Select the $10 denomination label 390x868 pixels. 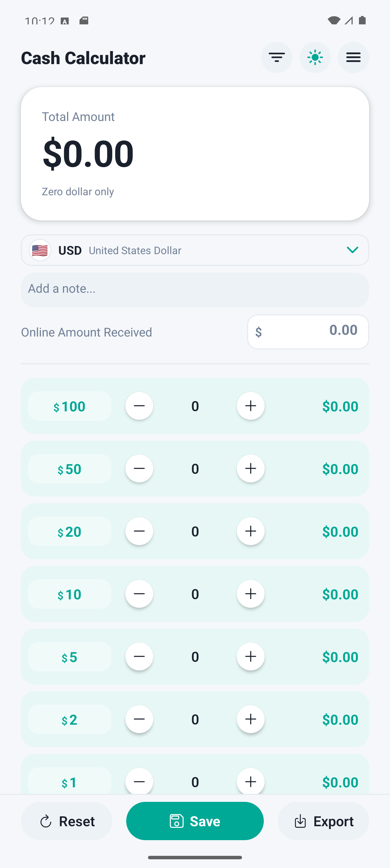tap(69, 594)
